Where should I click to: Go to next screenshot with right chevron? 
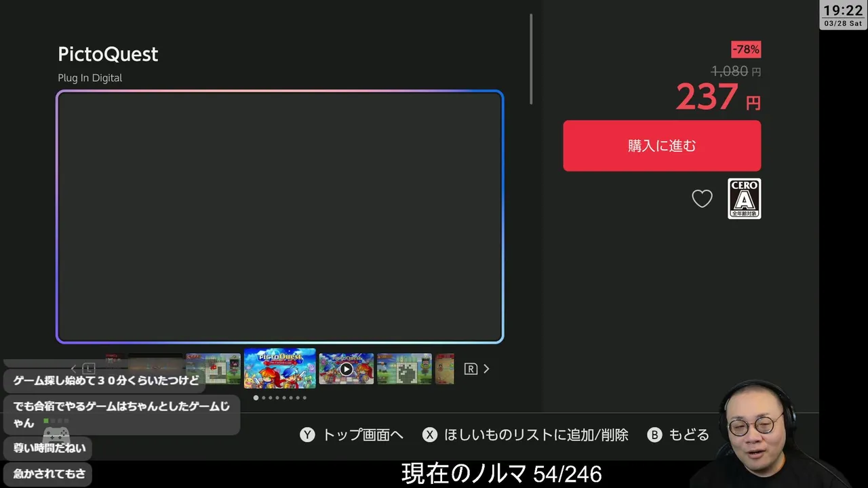(486, 369)
